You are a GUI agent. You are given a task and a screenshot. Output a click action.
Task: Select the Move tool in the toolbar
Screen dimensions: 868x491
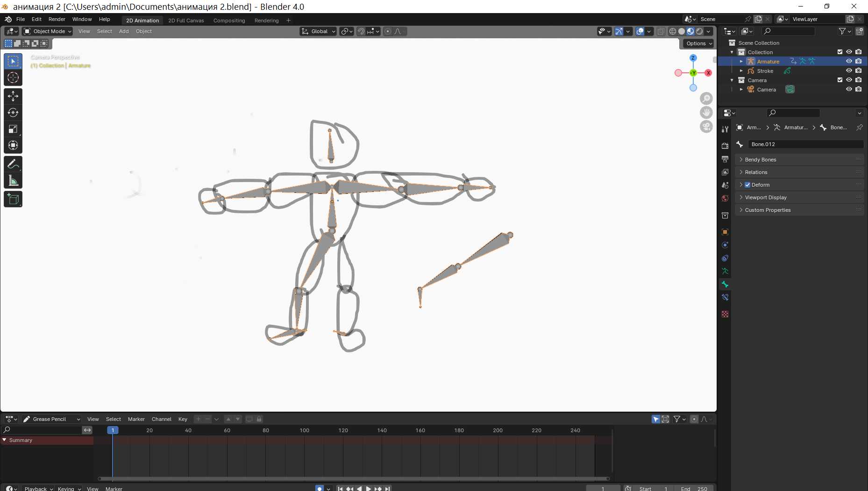point(13,96)
